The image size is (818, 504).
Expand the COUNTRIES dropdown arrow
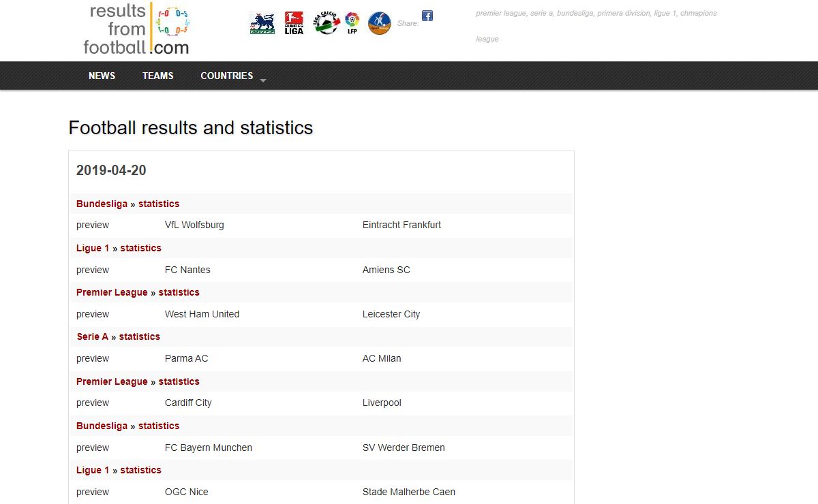(262, 80)
